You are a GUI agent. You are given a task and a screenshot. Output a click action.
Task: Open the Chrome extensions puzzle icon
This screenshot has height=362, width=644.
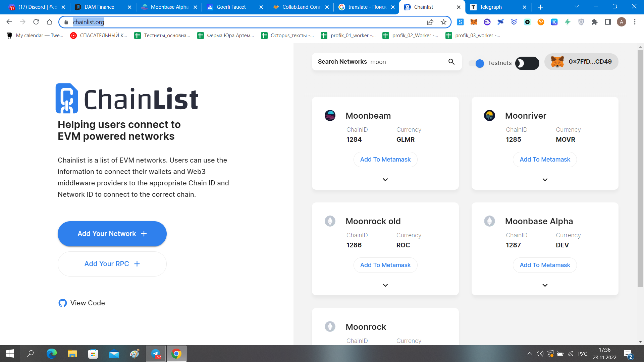tap(594, 22)
